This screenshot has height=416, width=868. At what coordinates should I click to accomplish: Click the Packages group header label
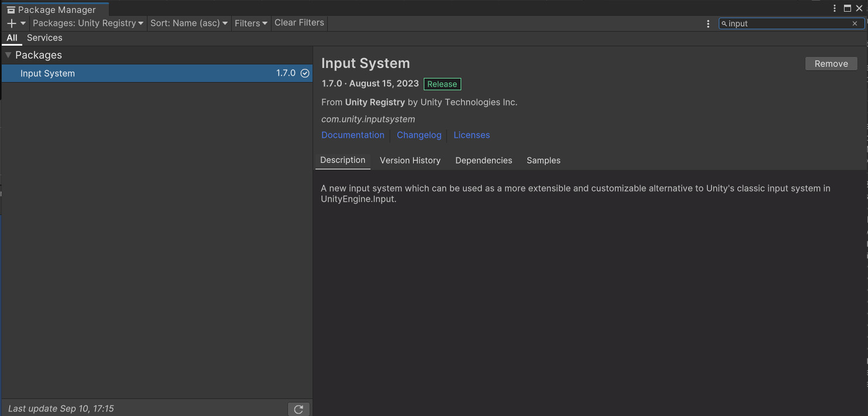[x=39, y=55]
